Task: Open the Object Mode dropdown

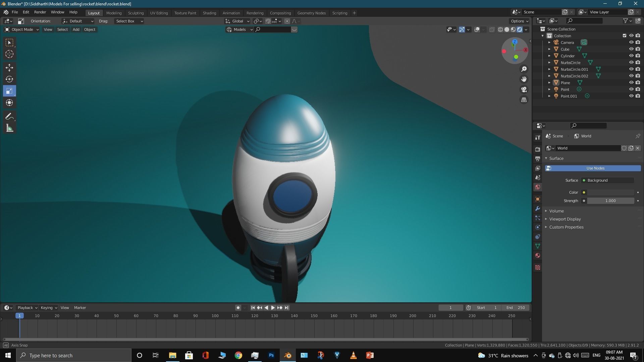Action: pyautogui.click(x=22, y=29)
